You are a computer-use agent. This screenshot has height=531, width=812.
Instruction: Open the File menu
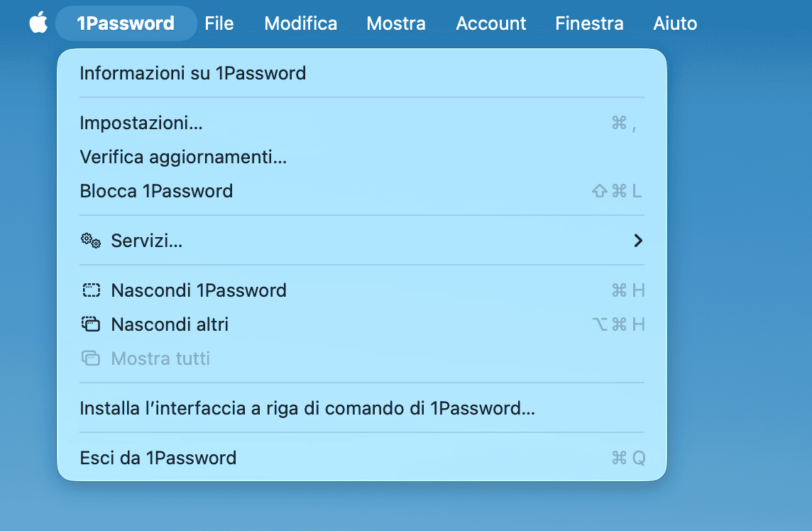219,23
